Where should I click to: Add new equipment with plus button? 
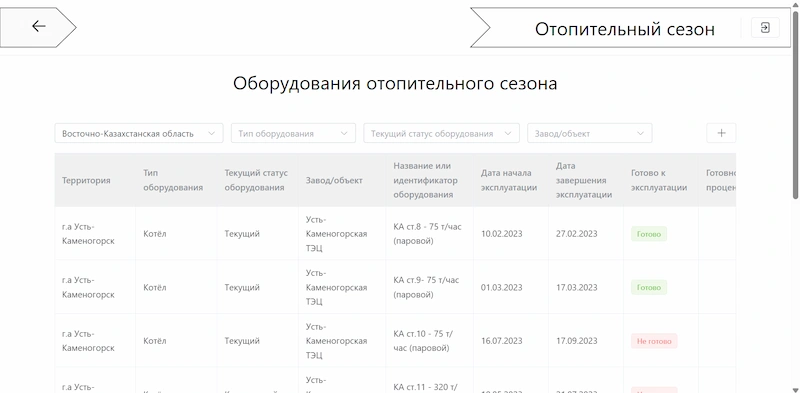pos(721,133)
